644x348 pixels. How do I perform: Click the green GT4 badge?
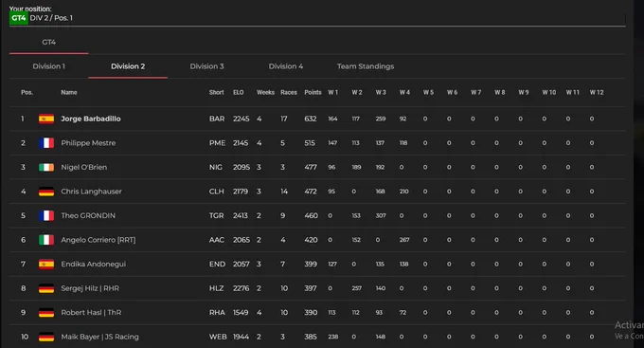[19, 18]
